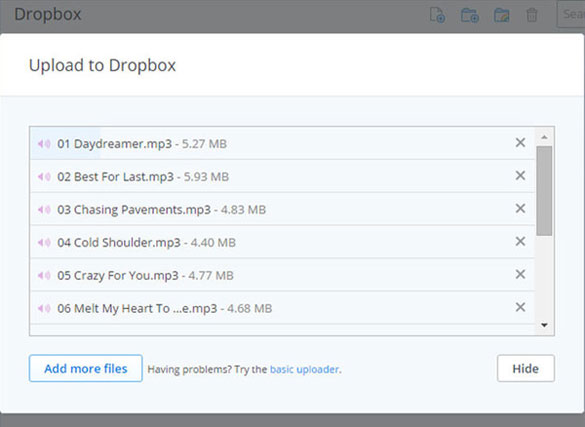Click audio icon beside 03 Chasing Pavements.mp3

click(x=44, y=210)
